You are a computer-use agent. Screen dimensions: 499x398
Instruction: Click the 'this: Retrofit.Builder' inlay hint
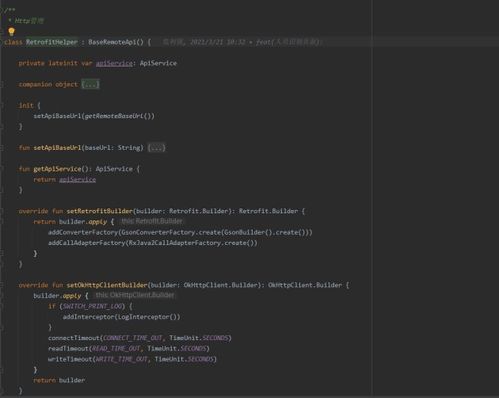pos(152,221)
